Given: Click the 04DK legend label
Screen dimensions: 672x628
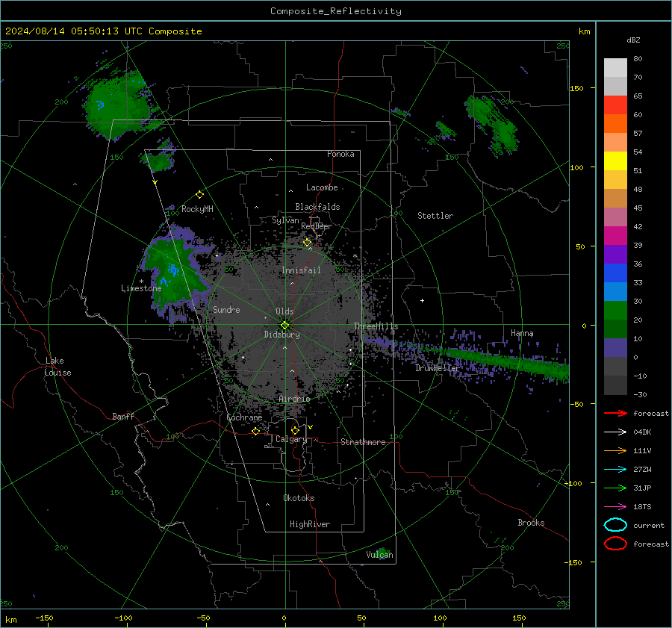Looking at the screenshot, I should [x=642, y=432].
